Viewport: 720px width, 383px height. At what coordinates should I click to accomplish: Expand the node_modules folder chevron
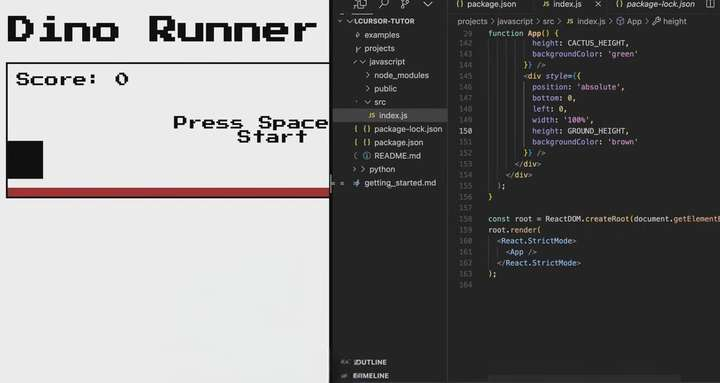point(368,75)
